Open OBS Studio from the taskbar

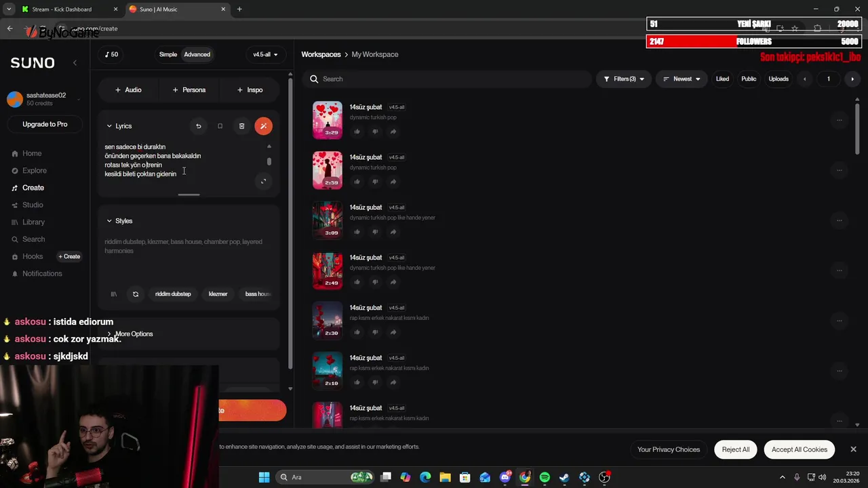click(604, 477)
